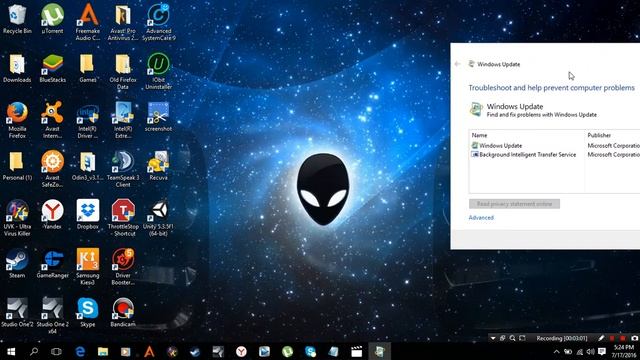
Task: Open taskbar search magnifier
Action: [34, 351]
